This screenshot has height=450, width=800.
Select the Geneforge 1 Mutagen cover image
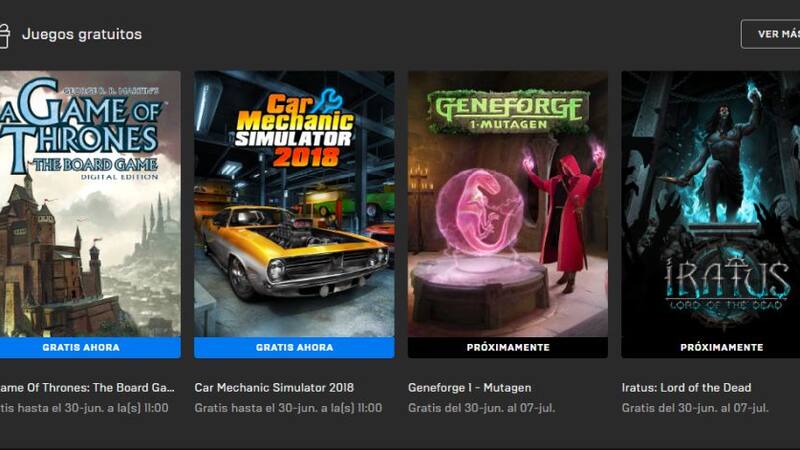pos(508,204)
